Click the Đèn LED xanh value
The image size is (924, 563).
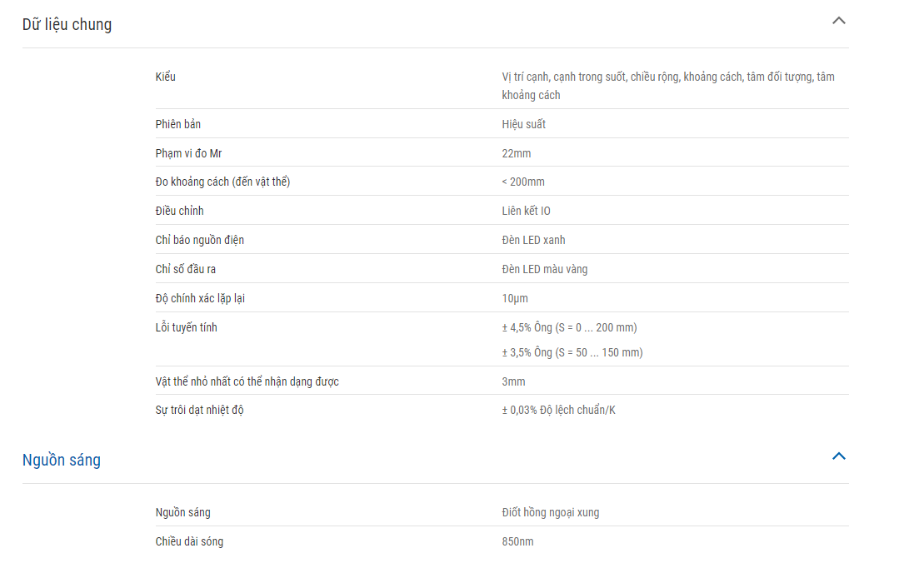click(533, 241)
